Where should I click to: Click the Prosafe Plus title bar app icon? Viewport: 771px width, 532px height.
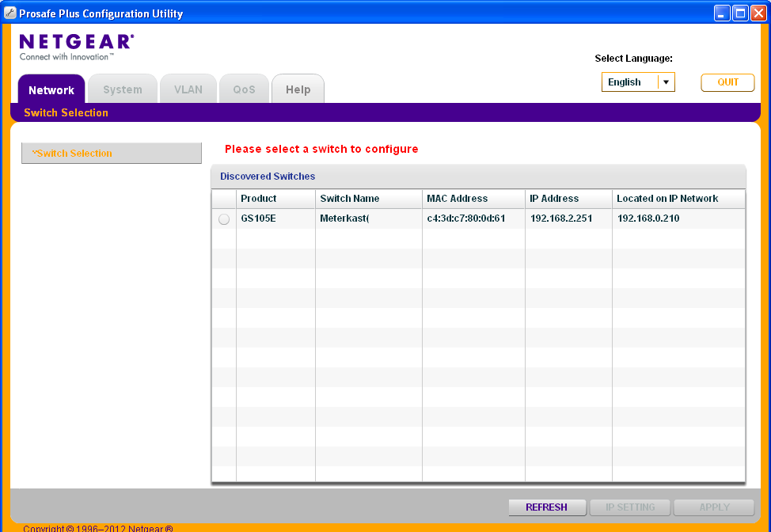[x=9, y=13]
